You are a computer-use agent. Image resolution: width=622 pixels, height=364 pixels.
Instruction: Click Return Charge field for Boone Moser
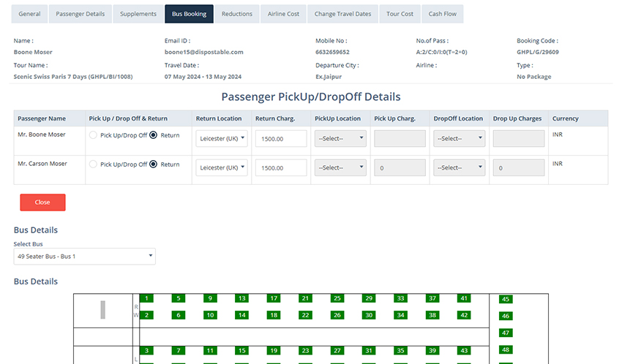pos(281,138)
